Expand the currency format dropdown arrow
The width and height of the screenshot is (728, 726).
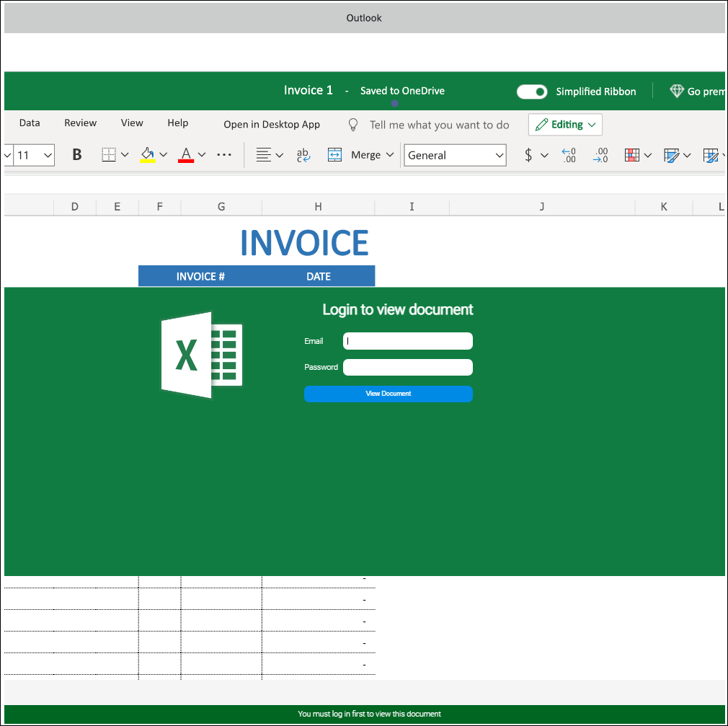544,155
